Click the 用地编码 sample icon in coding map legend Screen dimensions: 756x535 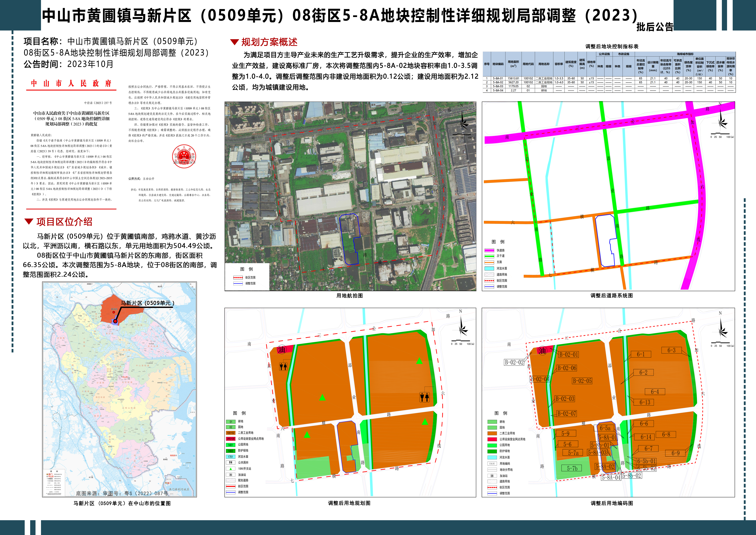click(x=492, y=463)
